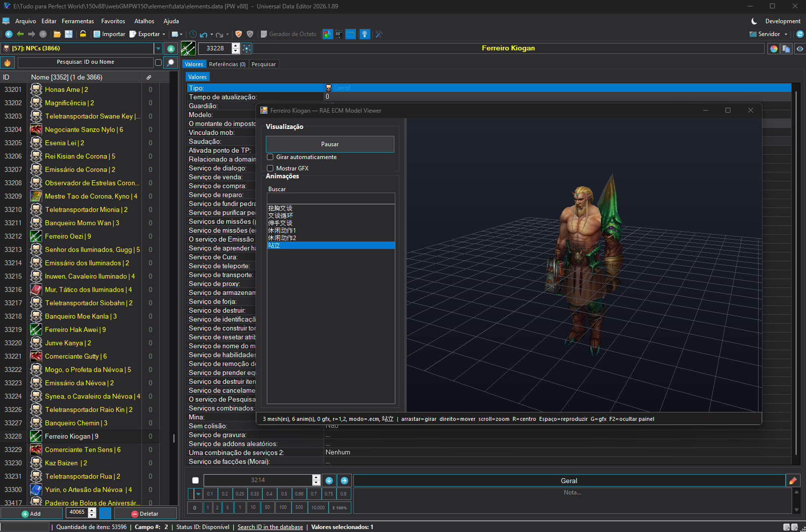The height and width of the screenshot is (532, 806).
Task: Click the blue back navigation arrow icon
Action: [x=9, y=34]
